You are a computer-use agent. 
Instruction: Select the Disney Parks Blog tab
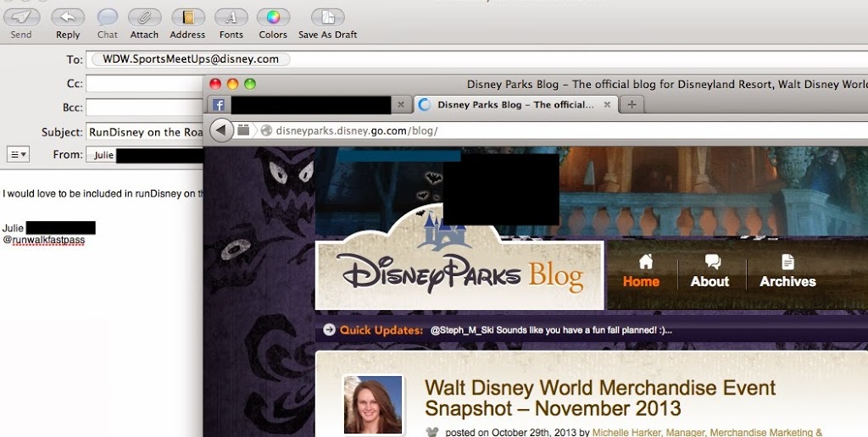pos(515,104)
